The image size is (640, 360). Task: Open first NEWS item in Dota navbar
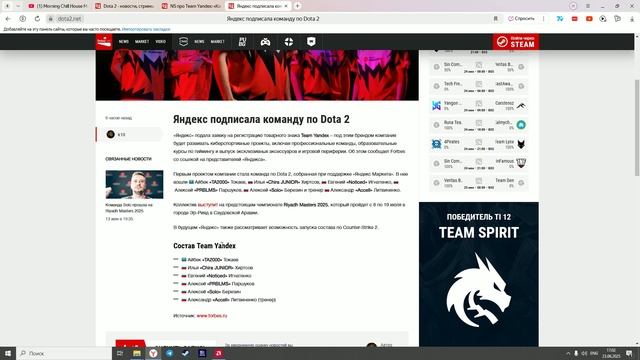pos(124,42)
